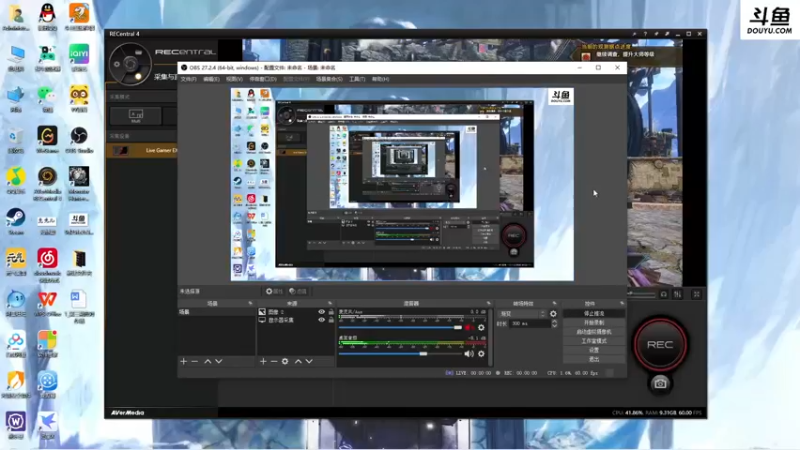The width and height of the screenshot is (800, 450).
Task: Mute the desktop audio speaker icon
Action: tap(469, 354)
